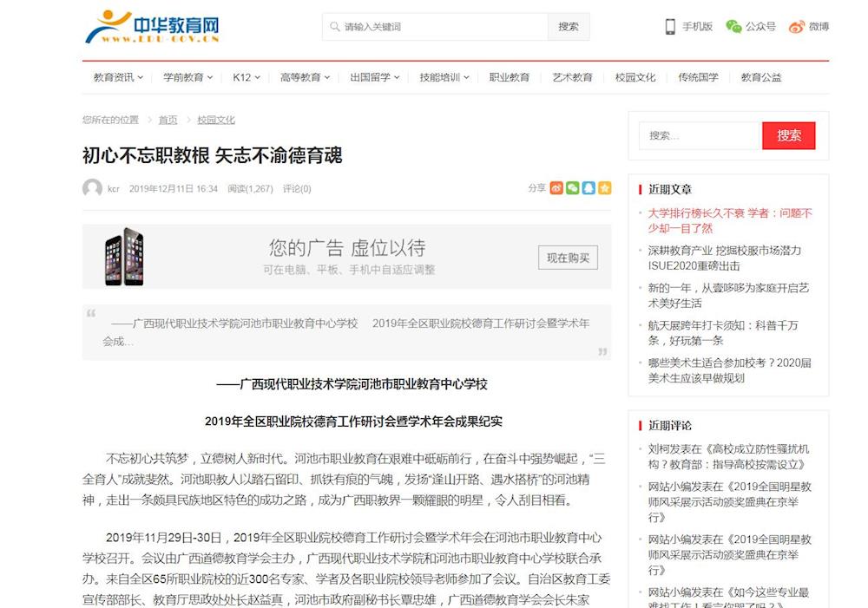The width and height of the screenshot is (868, 608).
Task: Expand the 教育资讯 dropdown menu
Action: coord(117,77)
